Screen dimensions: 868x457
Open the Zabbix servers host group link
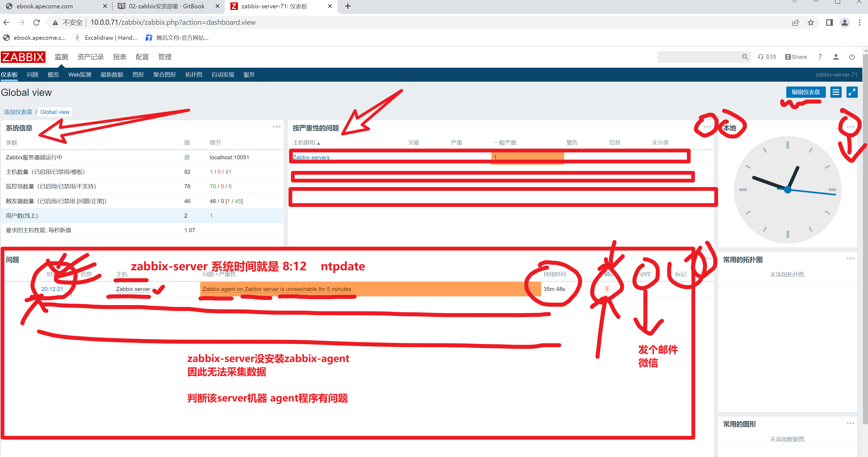tap(311, 157)
